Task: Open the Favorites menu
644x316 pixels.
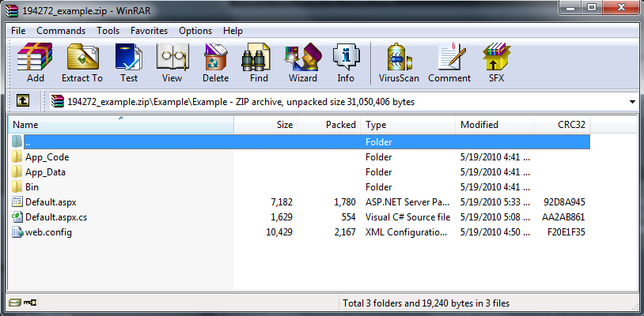Action: tap(149, 31)
